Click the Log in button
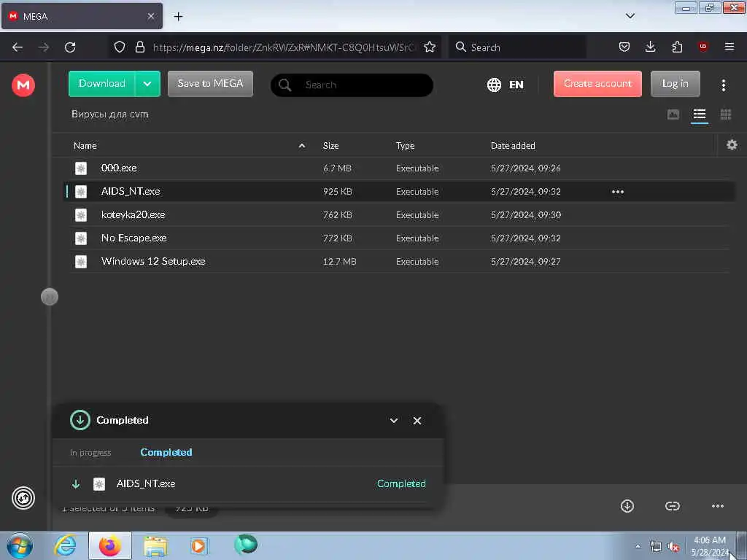747x560 pixels. [x=675, y=84]
